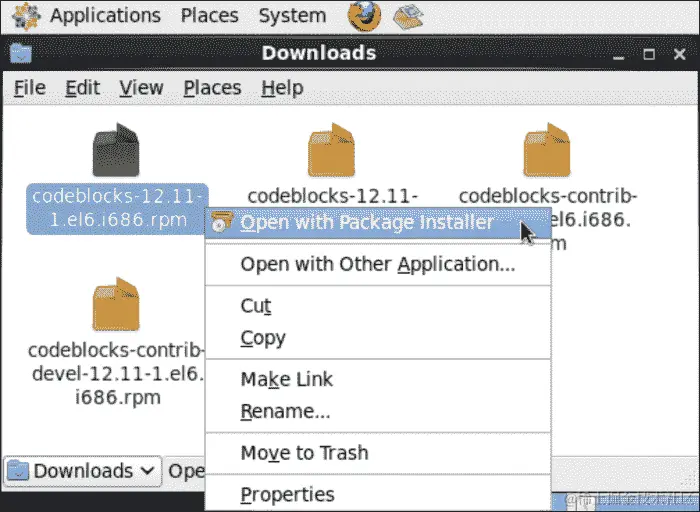Open the Applications menu in the top panel
Viewport: 700px width, 512px height.
[x=105, y=16]
